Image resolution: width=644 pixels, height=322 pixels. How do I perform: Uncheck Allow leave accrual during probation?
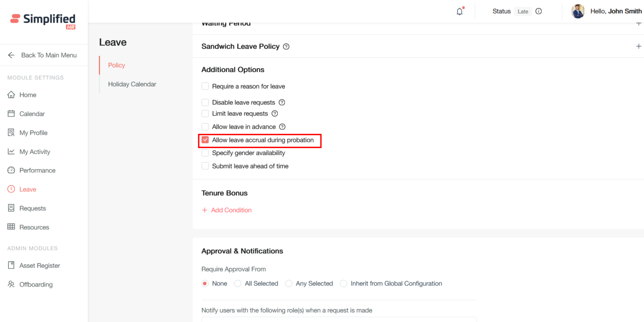coord(205,140)
